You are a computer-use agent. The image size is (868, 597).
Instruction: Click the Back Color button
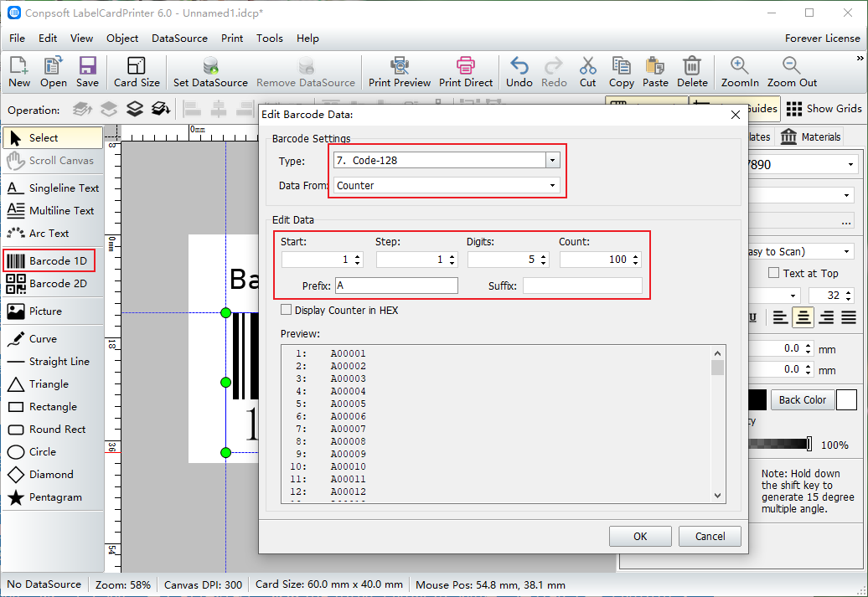click(802, 399)
